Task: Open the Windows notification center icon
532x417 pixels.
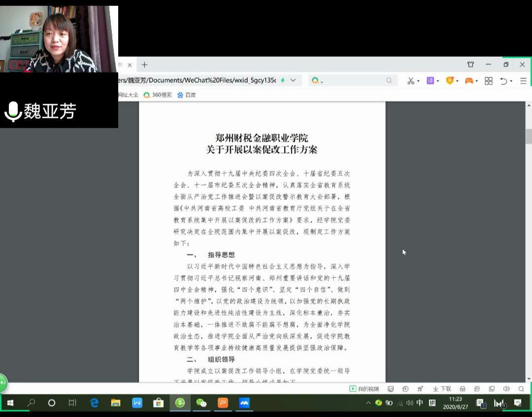Action: pyautogui.click(x=518, y=403)
